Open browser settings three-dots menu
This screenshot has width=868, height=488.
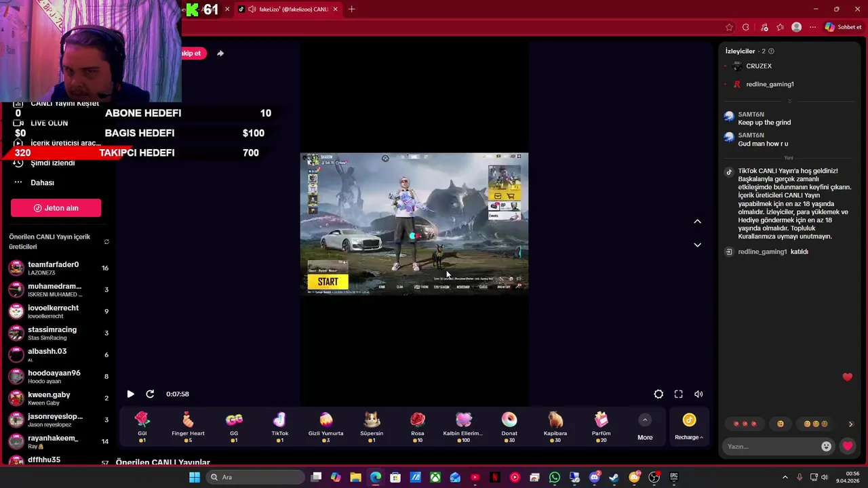[813, 27]
